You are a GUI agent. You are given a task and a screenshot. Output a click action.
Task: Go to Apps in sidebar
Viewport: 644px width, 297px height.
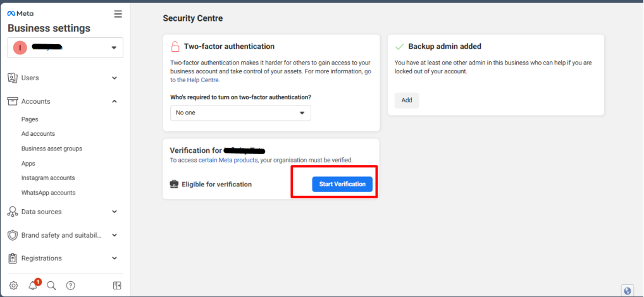[x=28, y=163]
